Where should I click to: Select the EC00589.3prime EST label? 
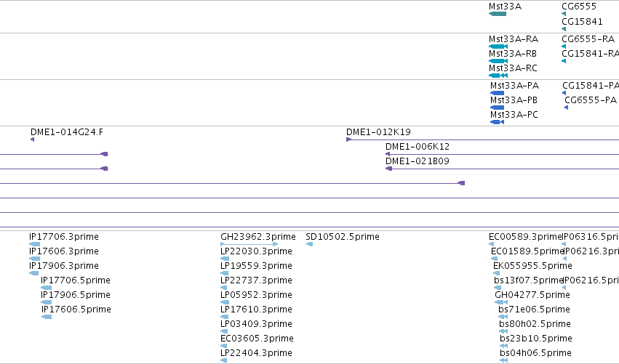coord(525,237)
